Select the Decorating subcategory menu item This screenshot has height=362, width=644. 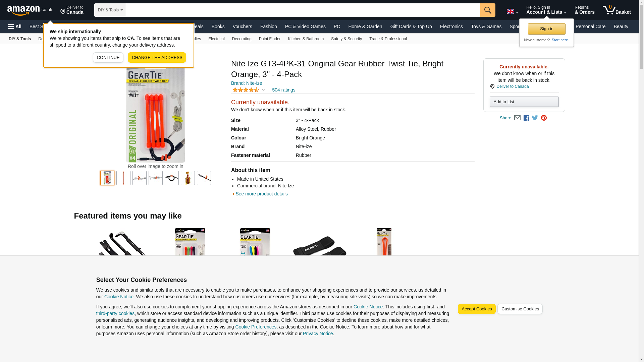click(x=241, y=39)
